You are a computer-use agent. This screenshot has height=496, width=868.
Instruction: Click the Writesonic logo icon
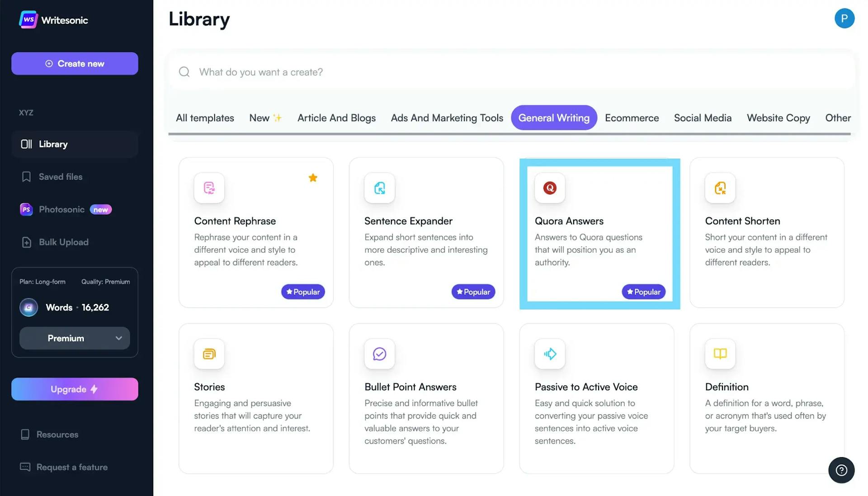point(28,19)
